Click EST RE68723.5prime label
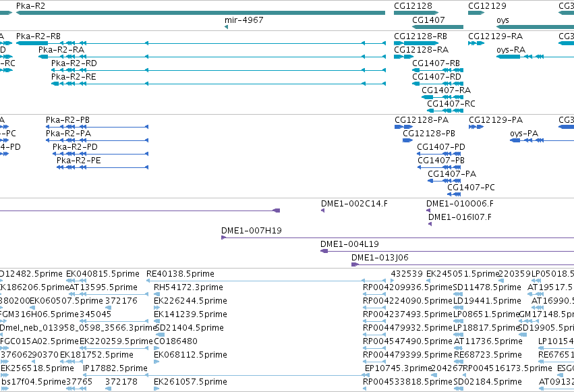Viewport: 574px width, 392px height. click(488, 355)
